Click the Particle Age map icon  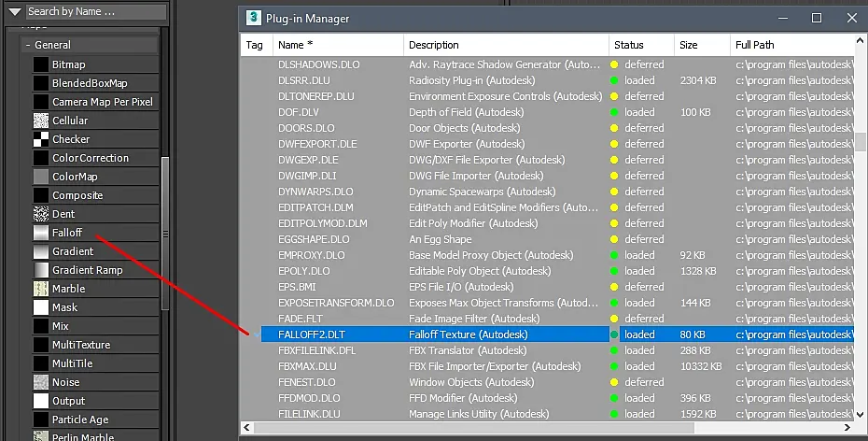tap(40, 420)
